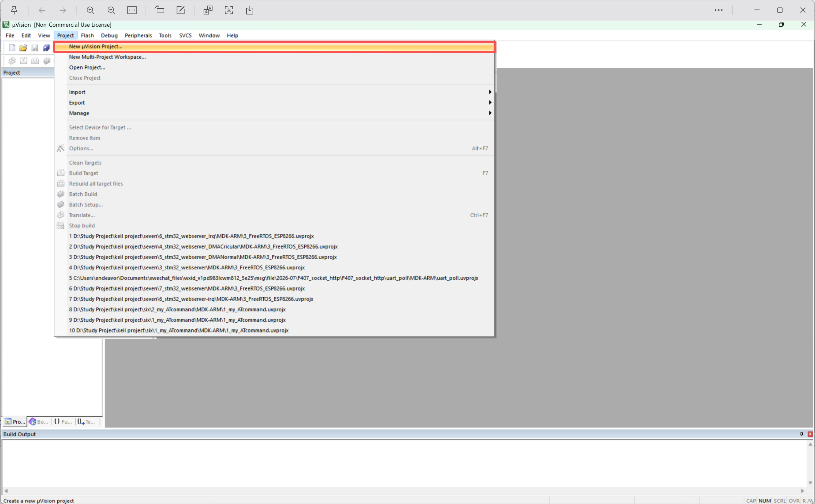815x504 pixels.
Task: Expand the Import submenu
Action: point(274,92)
